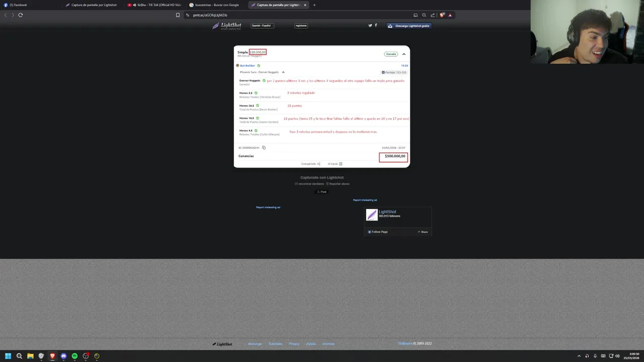Open the Windows Start menu
Image resolution: width=644 pixels, height=362 pixels.
coord(8,356)
